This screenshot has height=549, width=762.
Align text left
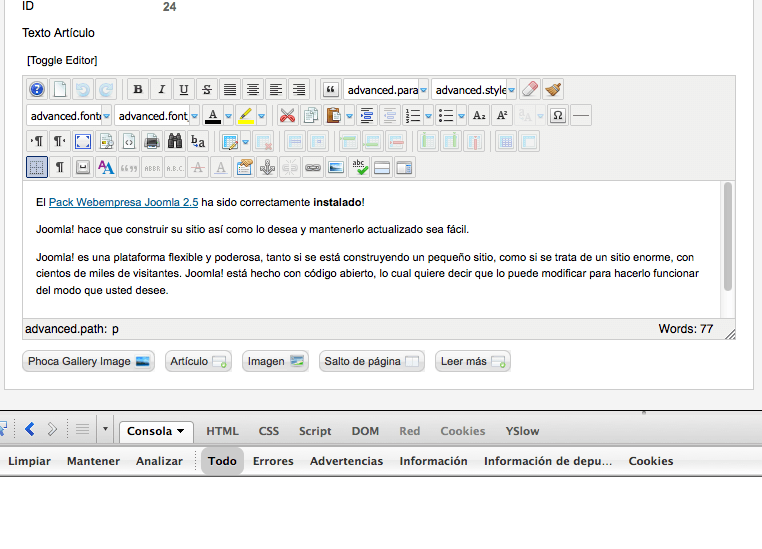point(276,89)
